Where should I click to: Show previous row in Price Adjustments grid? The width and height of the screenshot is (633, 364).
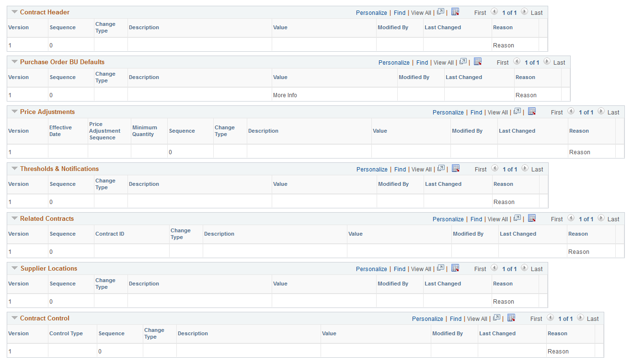[571, 112]
